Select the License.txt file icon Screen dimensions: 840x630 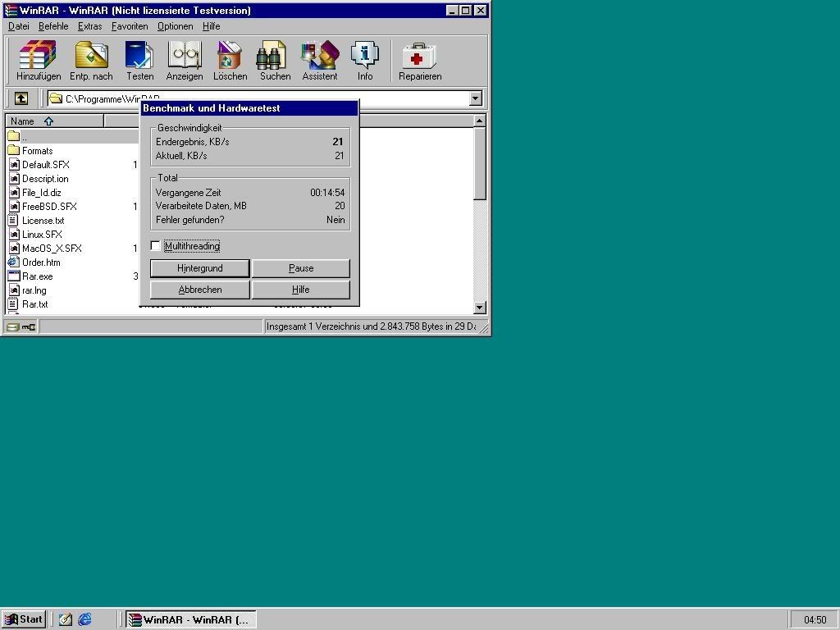tap(14, 220)
